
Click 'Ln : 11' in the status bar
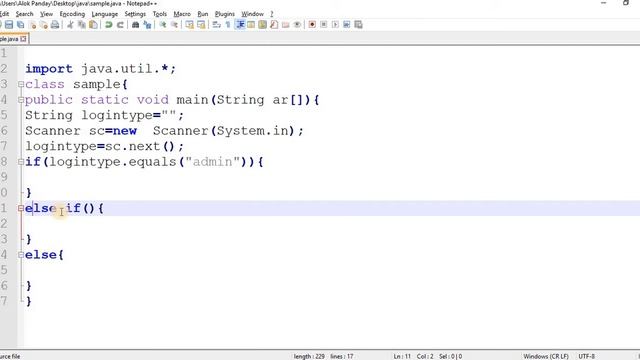tap(402, 356)
